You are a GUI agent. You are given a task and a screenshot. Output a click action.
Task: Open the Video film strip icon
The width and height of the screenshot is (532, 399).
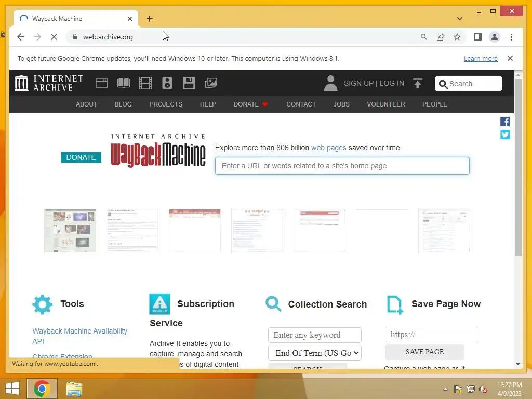pos(145,83)
